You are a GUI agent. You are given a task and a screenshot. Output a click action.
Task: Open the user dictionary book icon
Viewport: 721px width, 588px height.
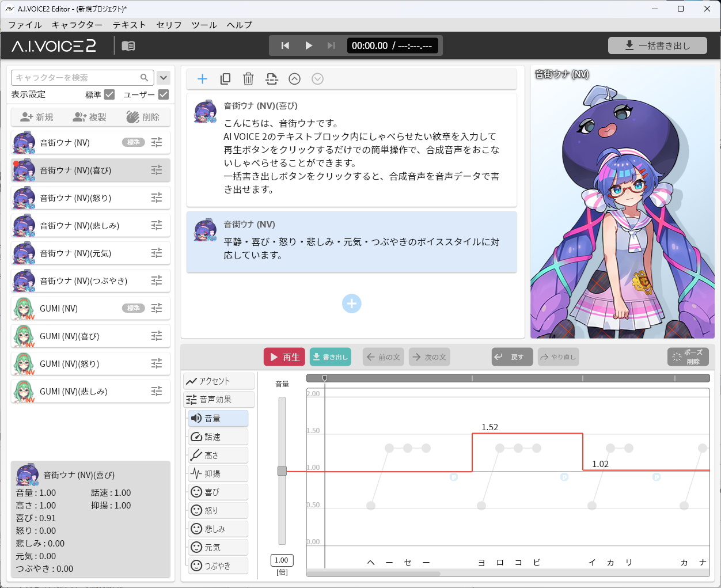(128, 46)
